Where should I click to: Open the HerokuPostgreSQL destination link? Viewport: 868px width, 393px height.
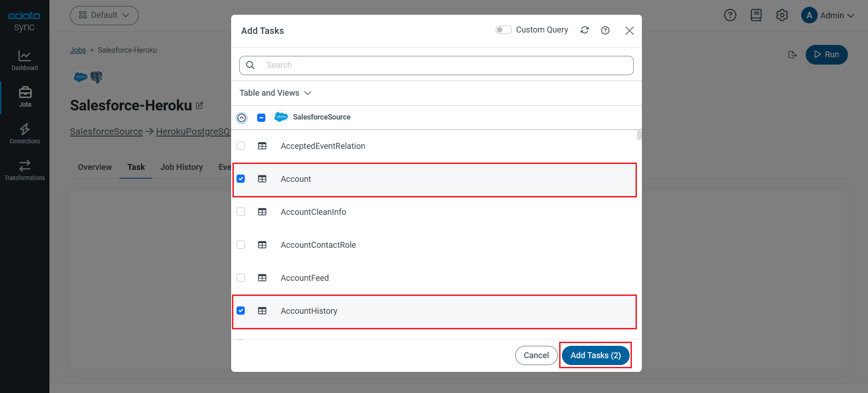click(x=193, y=131)
